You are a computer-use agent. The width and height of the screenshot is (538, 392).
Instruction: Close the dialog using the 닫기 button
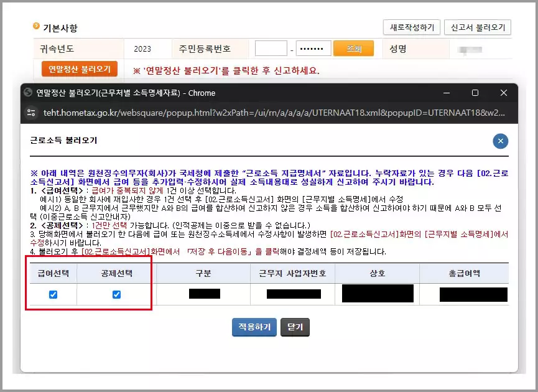click(x=295, y=326)
